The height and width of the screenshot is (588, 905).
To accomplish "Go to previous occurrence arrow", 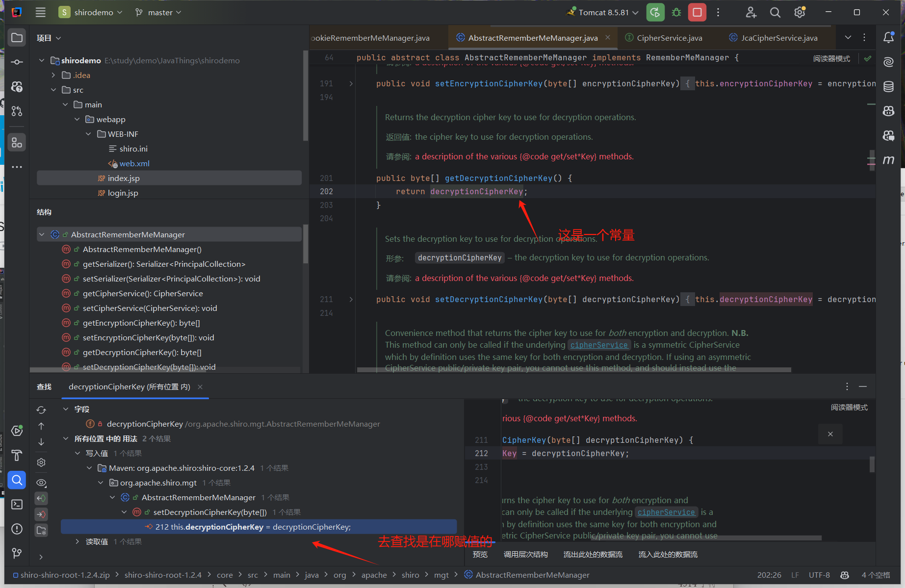I will [41, 426].
